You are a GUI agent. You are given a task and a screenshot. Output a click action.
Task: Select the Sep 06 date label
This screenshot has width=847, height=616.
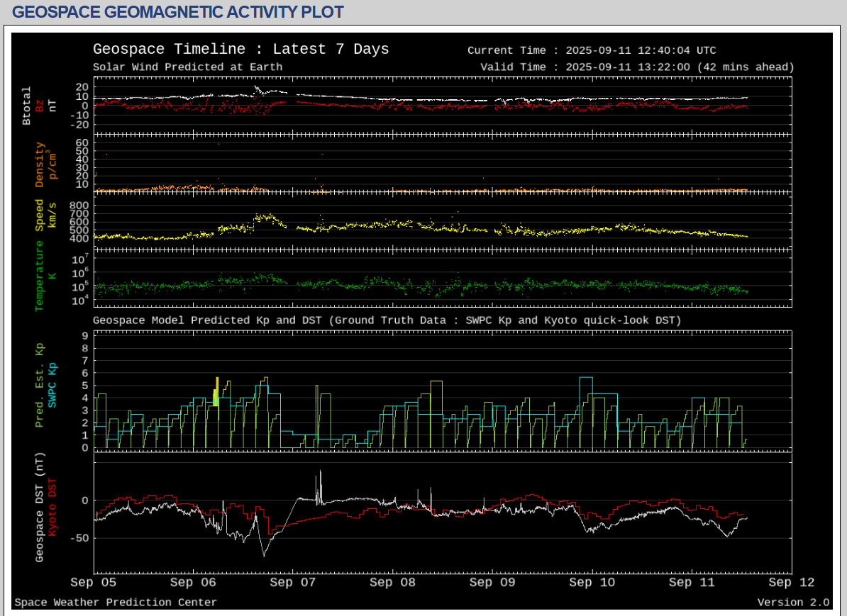point(194,583)
